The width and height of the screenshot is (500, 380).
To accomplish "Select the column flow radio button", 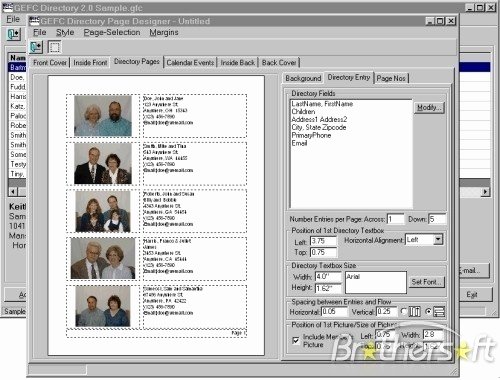I will coord(404,311).
